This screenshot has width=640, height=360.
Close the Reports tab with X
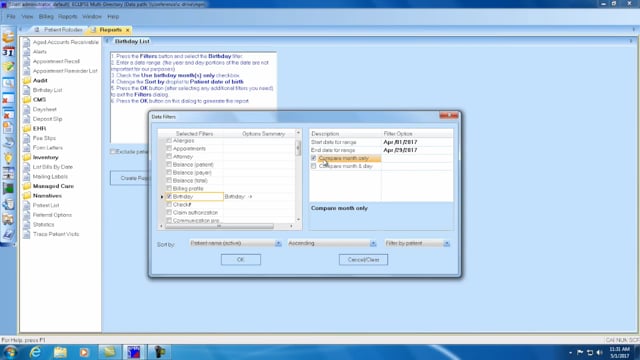point(127,30)
